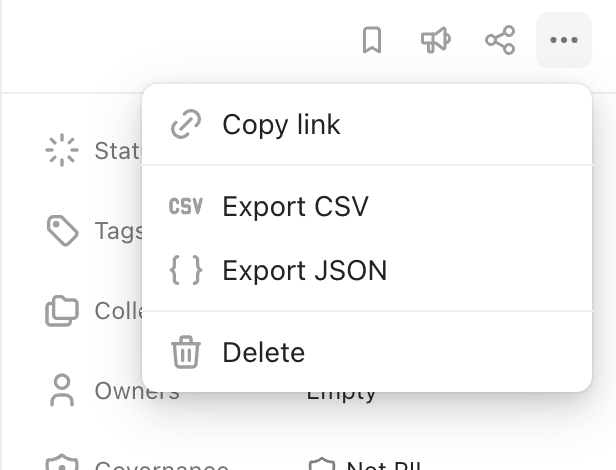Select Copy link from the menu
The image size is (616, 470).
coord(367,125)
